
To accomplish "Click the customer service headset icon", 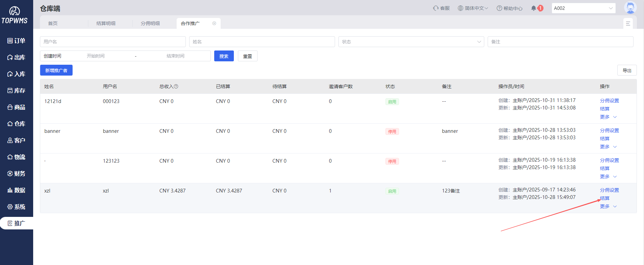I will point(436,8).
